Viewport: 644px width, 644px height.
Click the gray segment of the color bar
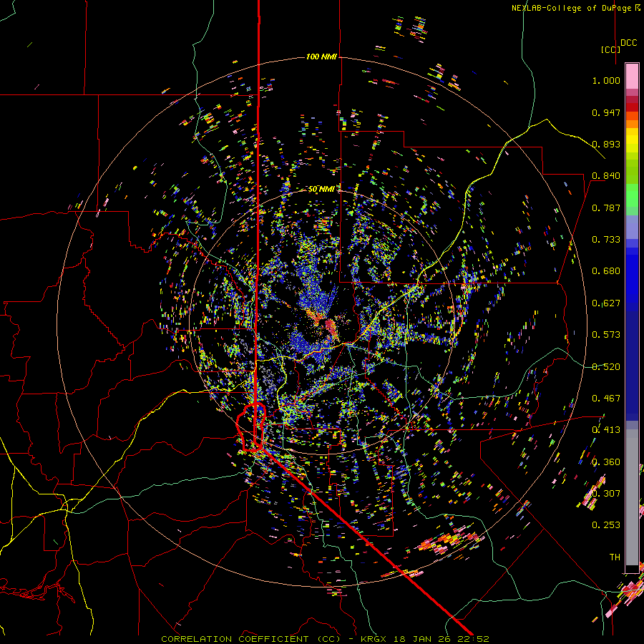632,497
